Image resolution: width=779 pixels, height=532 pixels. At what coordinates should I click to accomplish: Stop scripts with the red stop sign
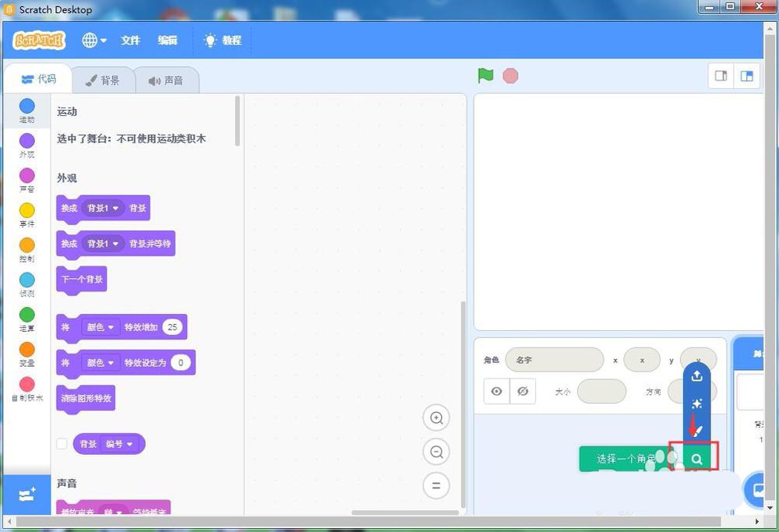tap(509, 76)
